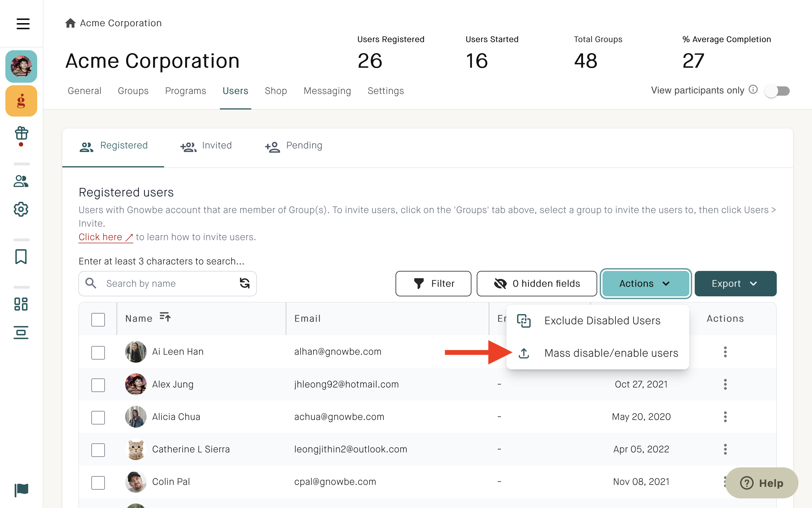
Task: Open the layout rows icon in sidebar
Action: pos(21,333)
